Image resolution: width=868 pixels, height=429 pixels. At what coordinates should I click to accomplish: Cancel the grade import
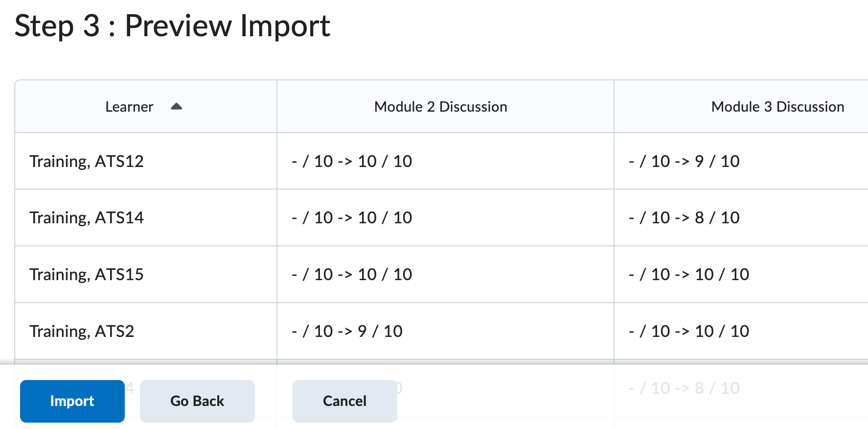click(344, 401)
